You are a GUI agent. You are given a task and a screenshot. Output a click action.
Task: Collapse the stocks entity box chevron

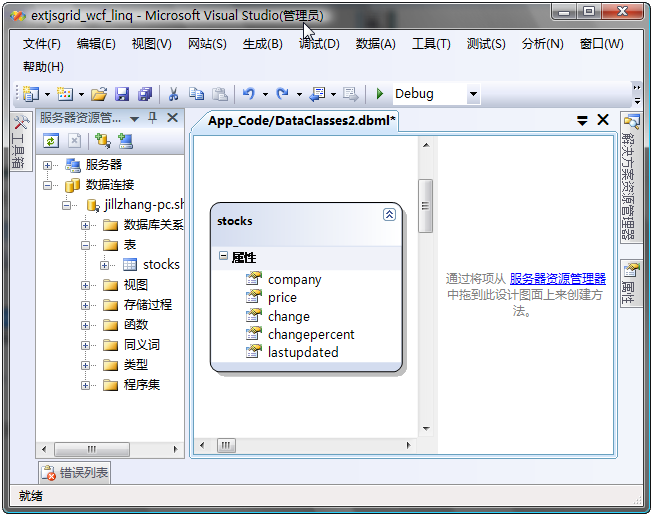[389, 214]
